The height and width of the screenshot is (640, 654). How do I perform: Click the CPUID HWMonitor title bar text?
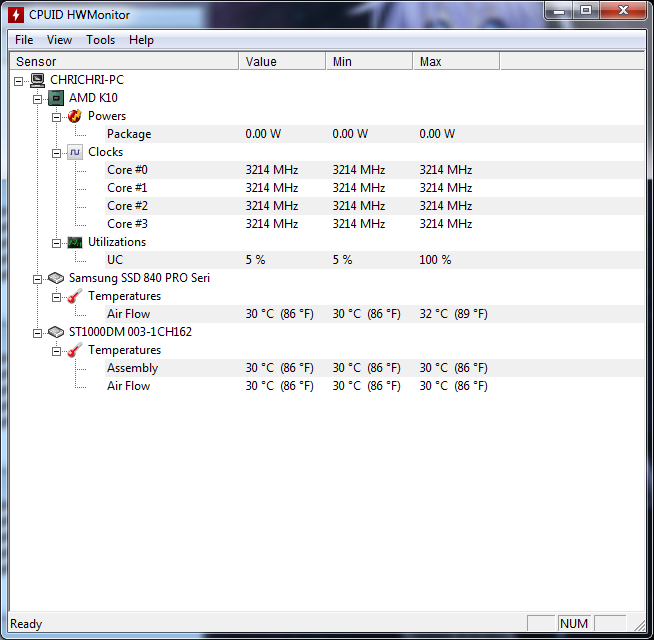(79, 15)
